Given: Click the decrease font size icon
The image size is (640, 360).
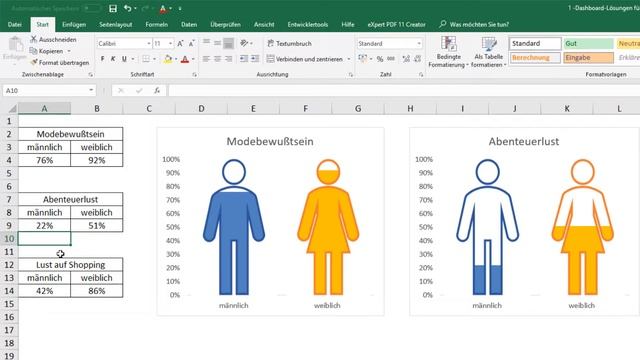Looking at the screenshot, I should click(191, 43).
